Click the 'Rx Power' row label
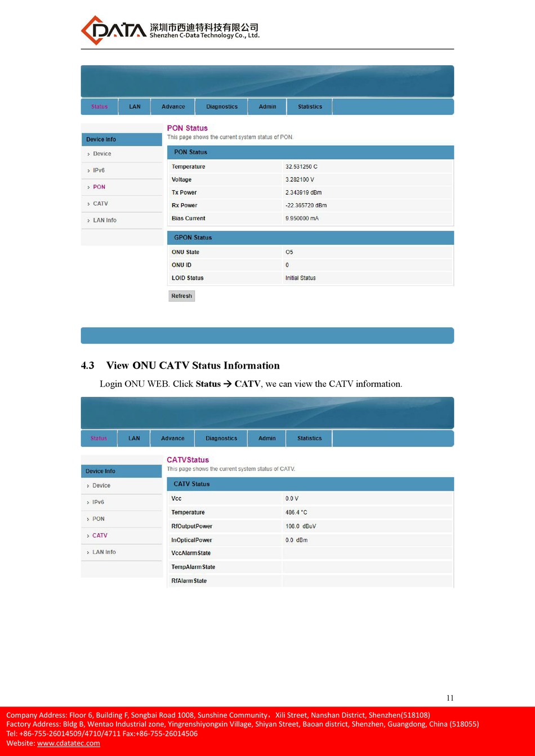535x756 pixels. pyautogui.click(x=185, y=205)
